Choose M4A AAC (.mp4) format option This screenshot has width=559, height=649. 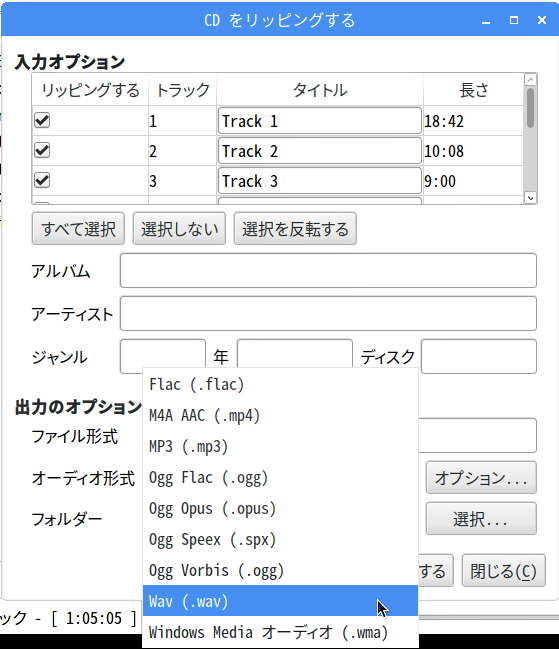click(x=280, y=416)
